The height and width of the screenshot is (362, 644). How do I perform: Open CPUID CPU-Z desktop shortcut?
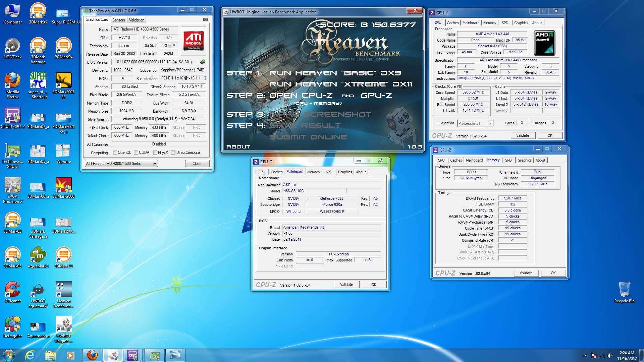coord(12,118)
